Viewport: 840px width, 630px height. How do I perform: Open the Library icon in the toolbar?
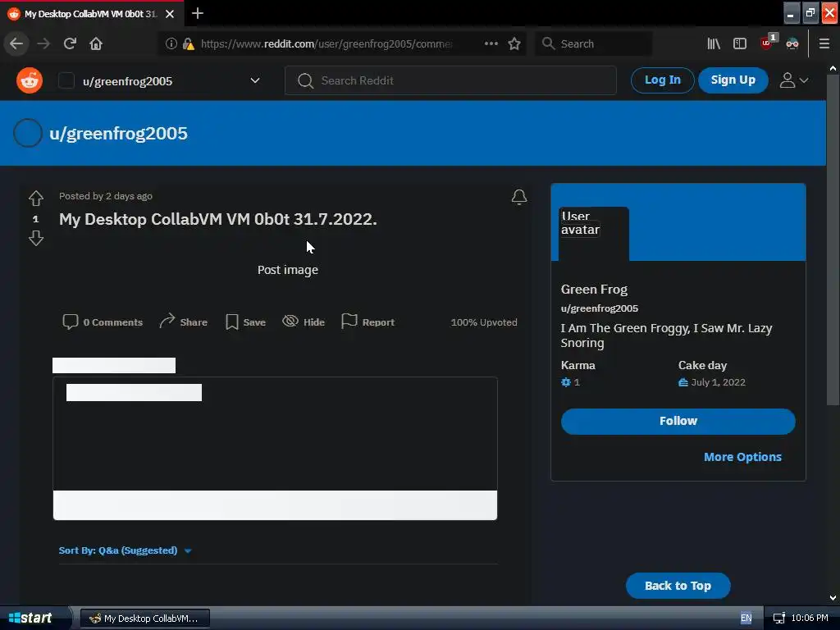pos(713,43)
